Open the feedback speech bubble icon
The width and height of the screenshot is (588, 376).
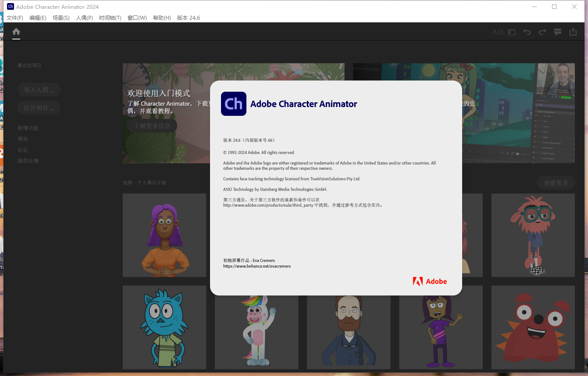coord(558,32)
